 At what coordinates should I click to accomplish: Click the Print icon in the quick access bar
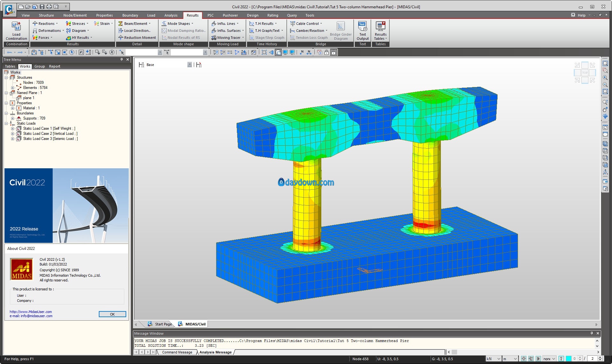pos(49,6)
